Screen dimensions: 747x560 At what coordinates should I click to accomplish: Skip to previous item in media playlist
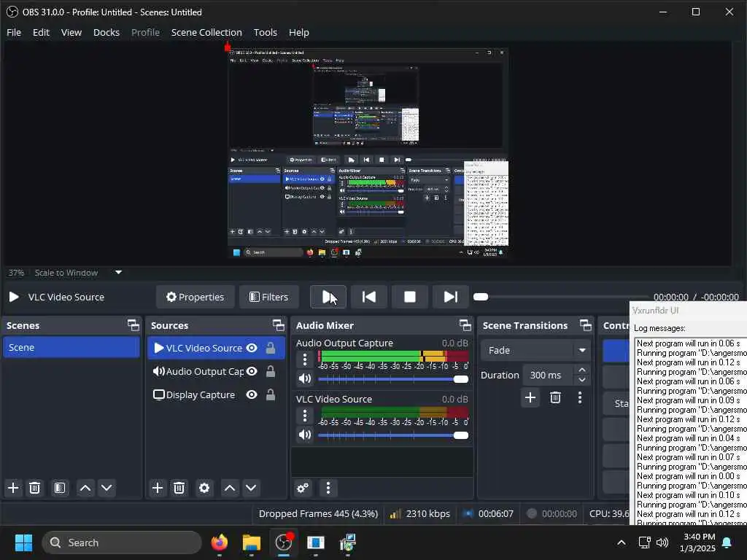click(368, 297)
